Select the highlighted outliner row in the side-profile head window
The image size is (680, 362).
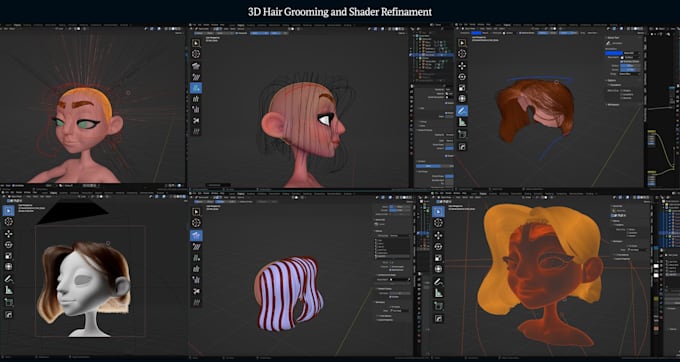pos(432,55)
